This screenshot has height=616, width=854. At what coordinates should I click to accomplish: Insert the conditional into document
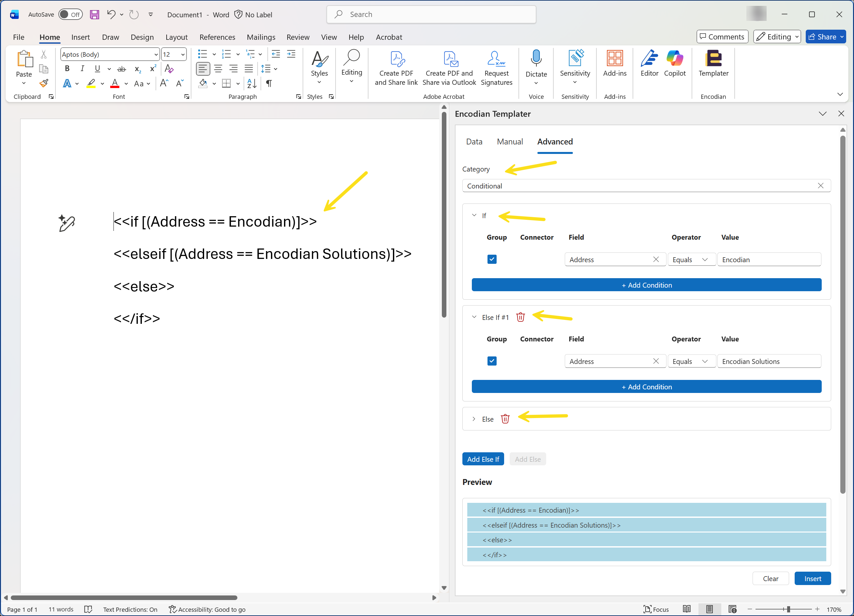point(812,578)
